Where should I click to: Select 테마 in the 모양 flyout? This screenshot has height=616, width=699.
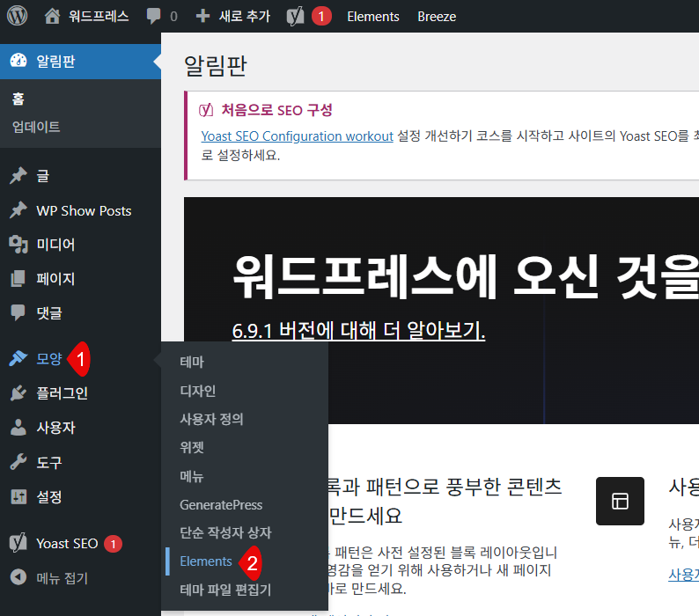pos(192,362)
